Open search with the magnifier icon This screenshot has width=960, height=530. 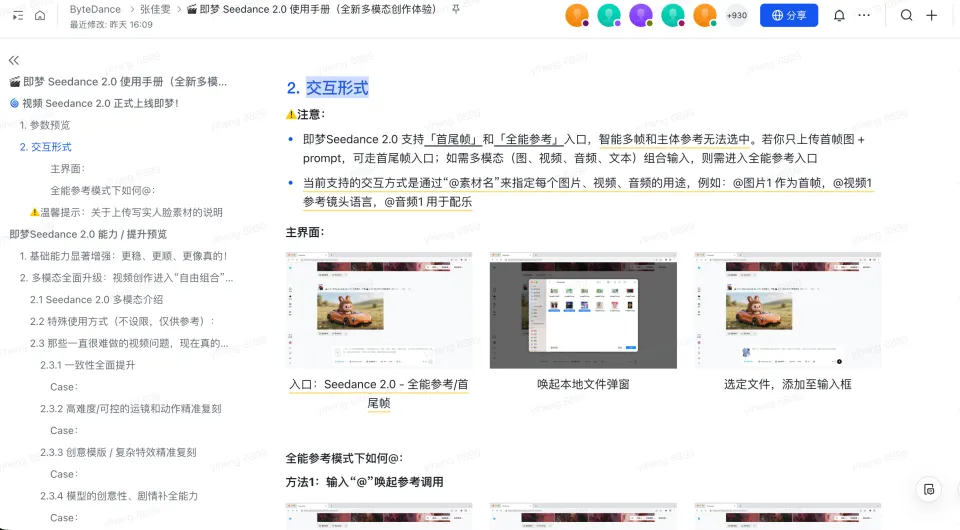point(907,15)
